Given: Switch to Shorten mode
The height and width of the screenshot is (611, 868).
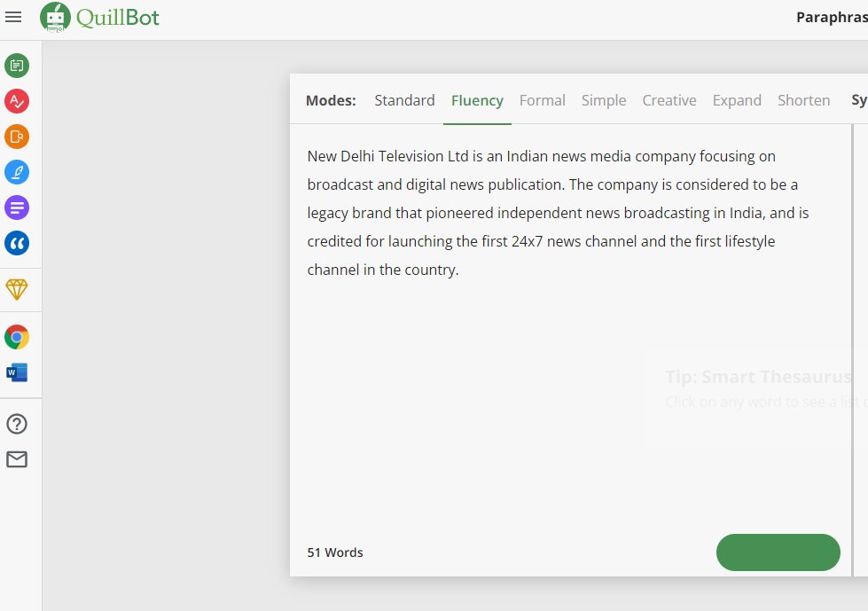Looking at the screenshot, I should [x=803, y=100].
